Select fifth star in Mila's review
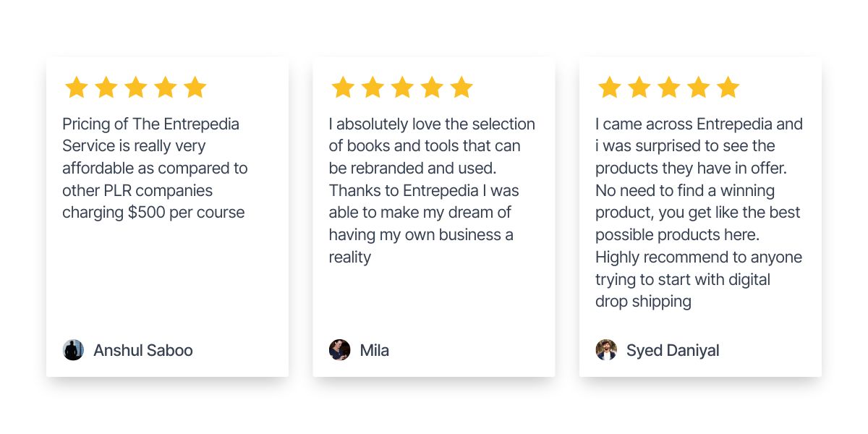Viewport: 868px width, 434px height. click(x=461, y=88)
